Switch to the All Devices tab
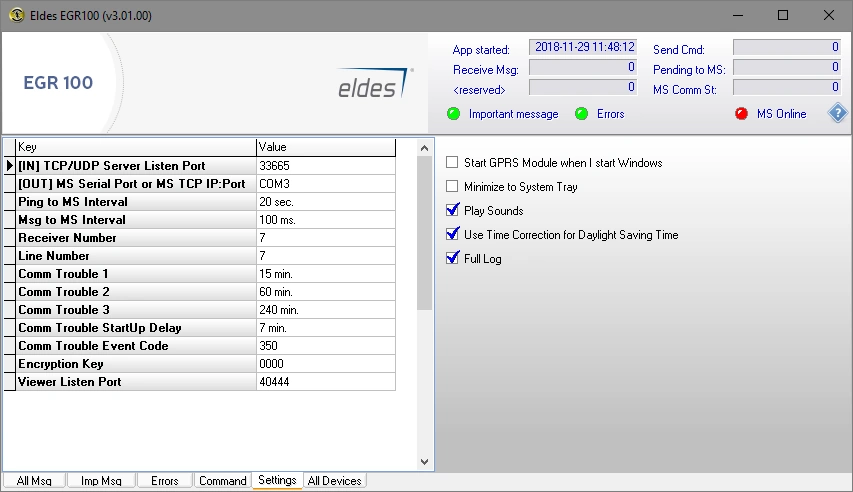Viewport: 853px width, 492px height. click(335, 481)
